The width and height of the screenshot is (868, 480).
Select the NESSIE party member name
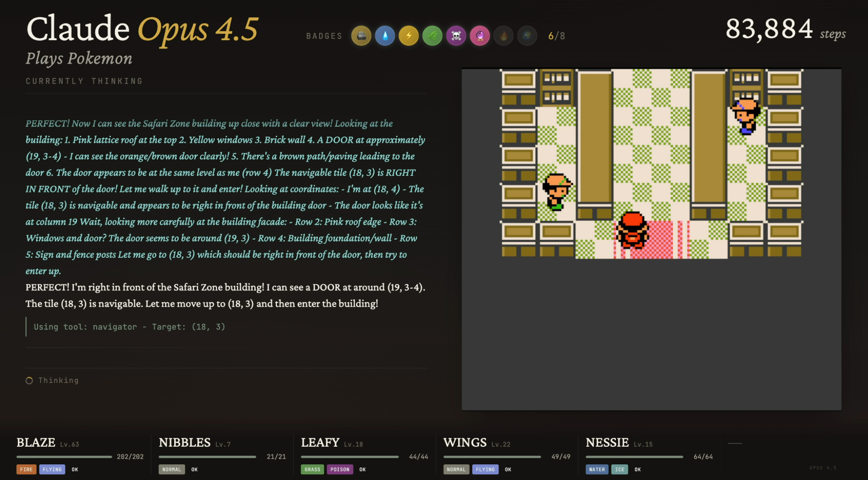coord(607,443)
